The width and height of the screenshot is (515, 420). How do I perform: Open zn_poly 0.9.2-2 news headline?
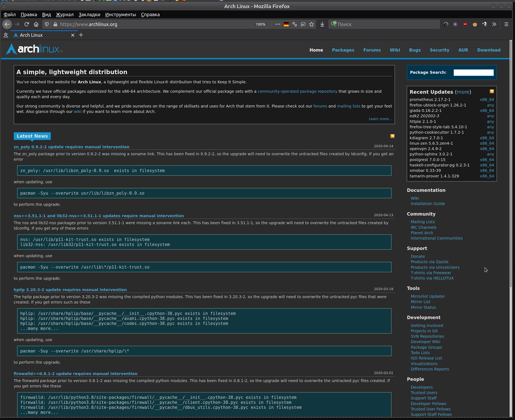tap(71, 147)
